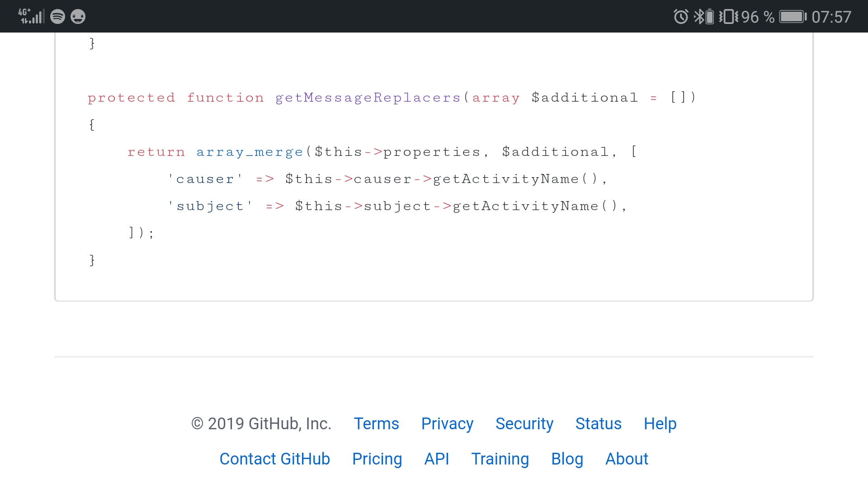Tap the smiley face notification icon
868x488 pixels.
(78, 17)
